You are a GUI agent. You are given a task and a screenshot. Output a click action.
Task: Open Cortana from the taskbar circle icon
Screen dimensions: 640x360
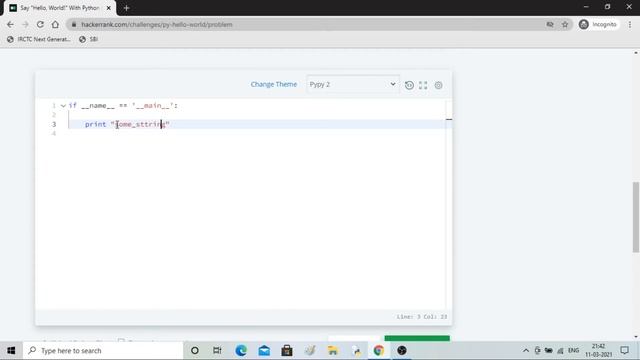tap(195, 351)
